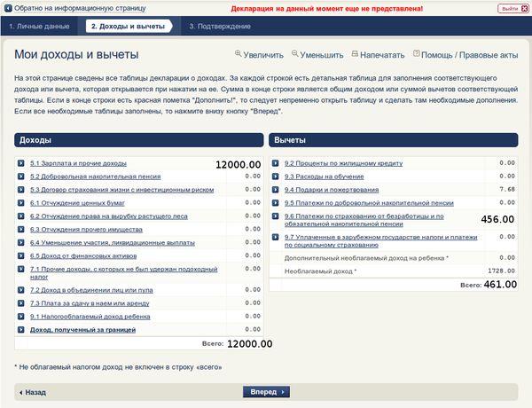The width and height of the screenshot is (532, 408).
Task: Click the arrow icon next to 9.3 Расходы на обучение
Action: pos(276,177)
